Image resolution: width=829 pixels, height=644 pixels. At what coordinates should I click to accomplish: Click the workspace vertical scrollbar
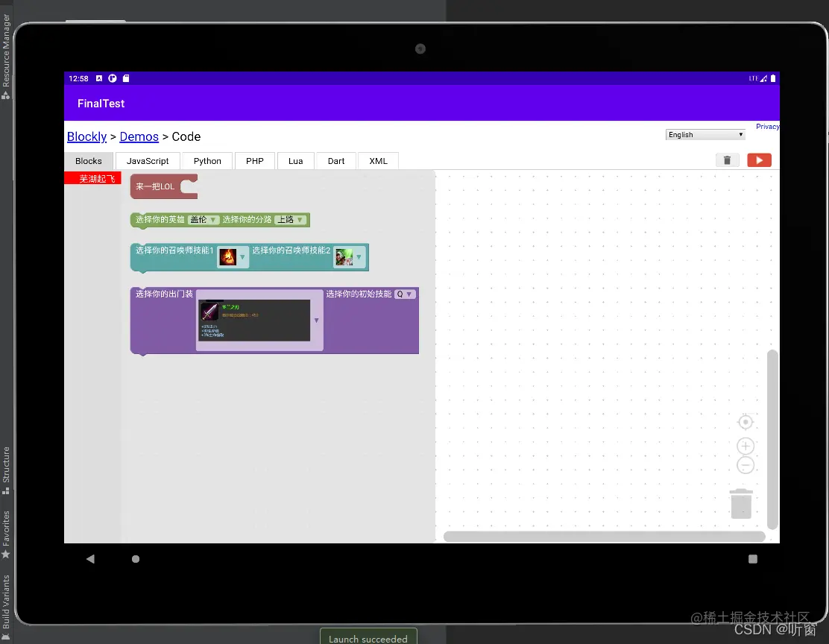(x=772, y=439)
